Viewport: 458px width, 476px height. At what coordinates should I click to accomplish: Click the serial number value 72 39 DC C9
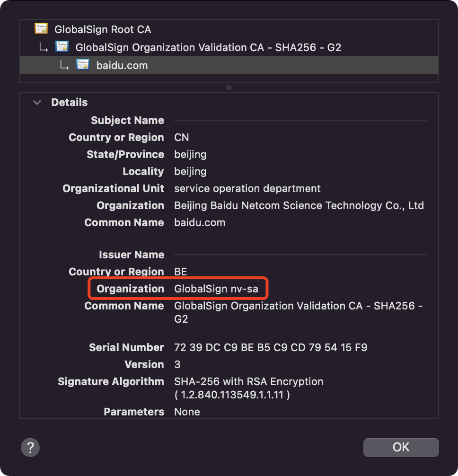(271, 347)
